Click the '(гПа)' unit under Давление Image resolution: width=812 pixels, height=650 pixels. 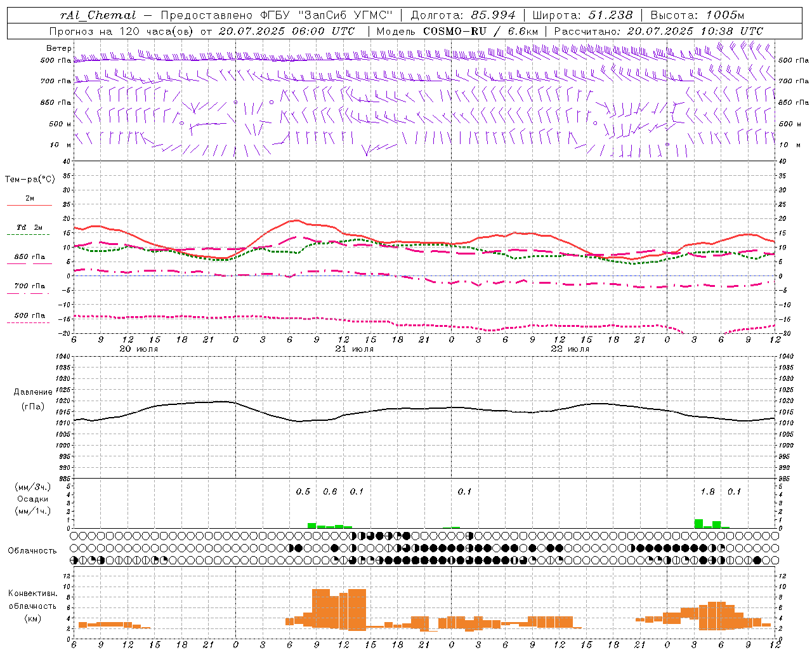(32, 406)
